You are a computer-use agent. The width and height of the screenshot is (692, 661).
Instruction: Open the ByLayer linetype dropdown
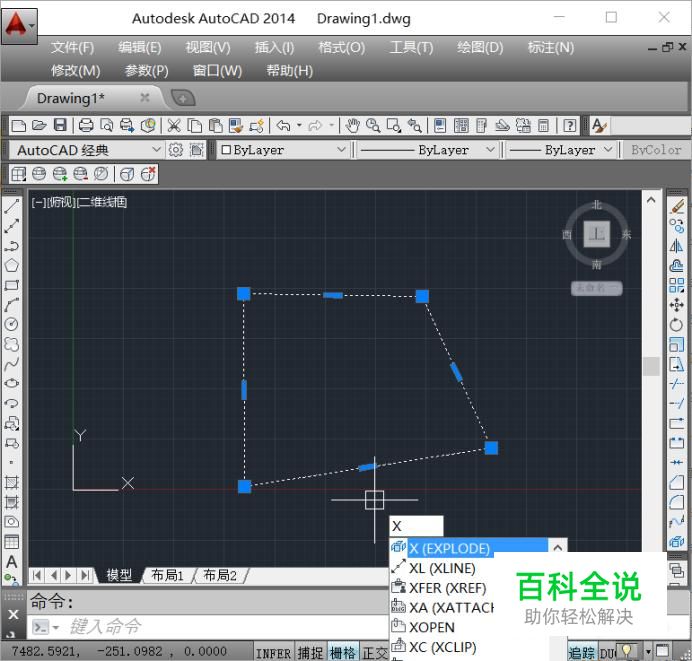428,150
